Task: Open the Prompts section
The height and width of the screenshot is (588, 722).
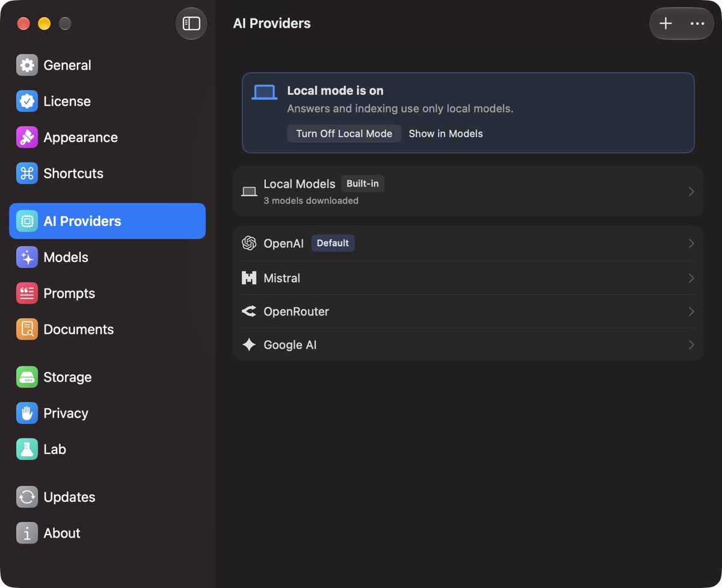Action: tap(107, 293)
